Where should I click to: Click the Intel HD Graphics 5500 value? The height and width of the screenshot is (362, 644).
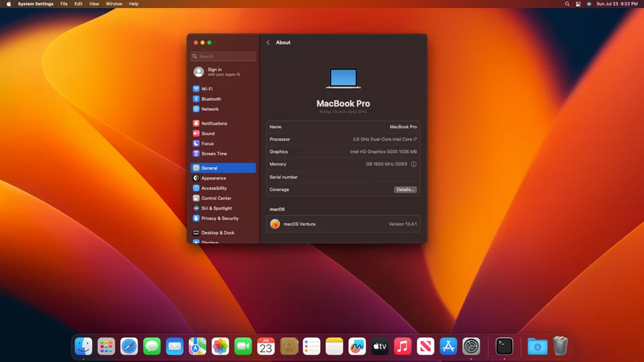point(383,152)
